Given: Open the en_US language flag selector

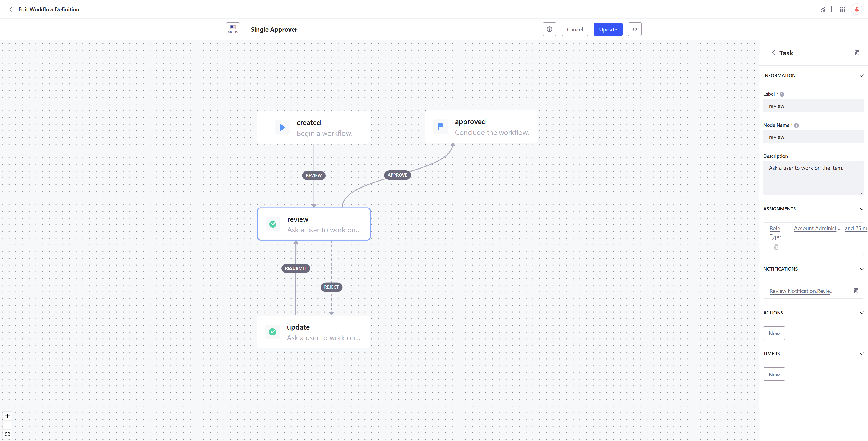Looking at the screenshot, I should tap(233, 29).
